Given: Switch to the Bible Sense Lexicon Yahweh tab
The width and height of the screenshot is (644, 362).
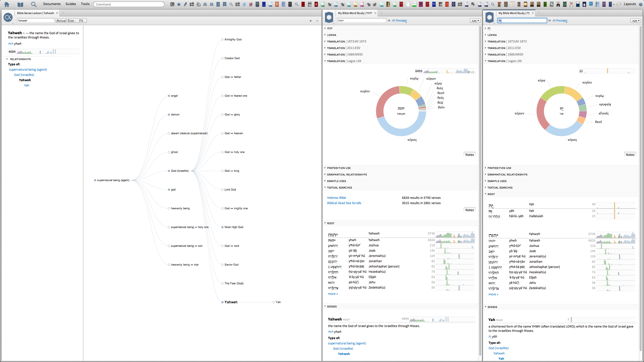Looking at the screenshot, I should point(35,13).
